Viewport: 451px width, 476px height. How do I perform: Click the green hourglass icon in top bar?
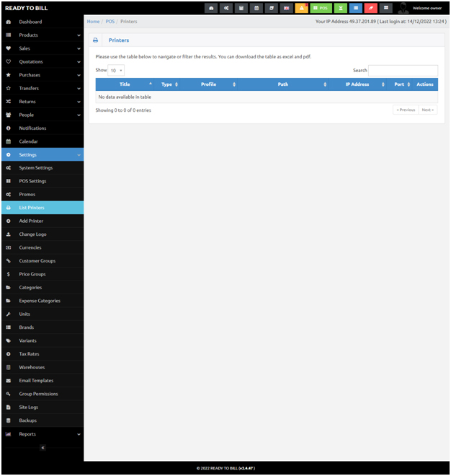click(341, 8)
